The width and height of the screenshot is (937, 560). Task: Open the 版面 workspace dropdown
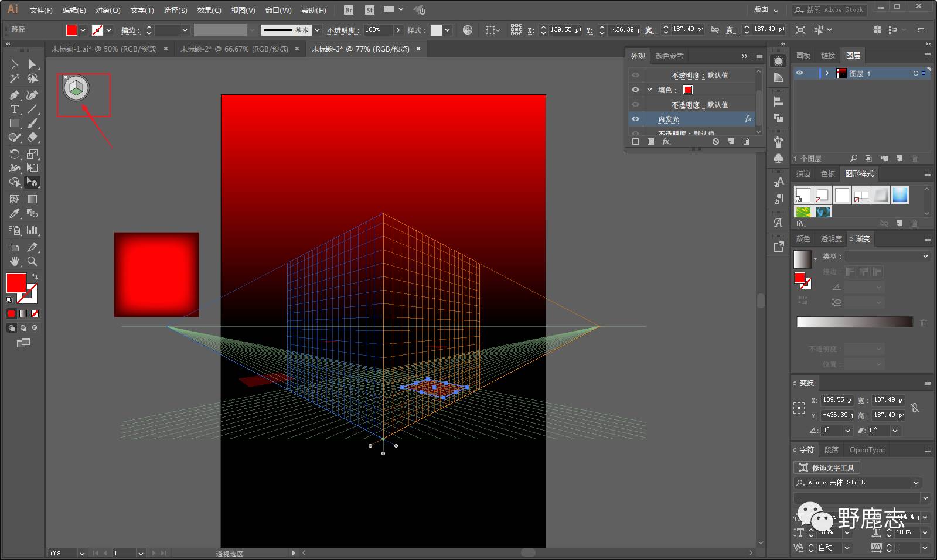pos(766,10)
